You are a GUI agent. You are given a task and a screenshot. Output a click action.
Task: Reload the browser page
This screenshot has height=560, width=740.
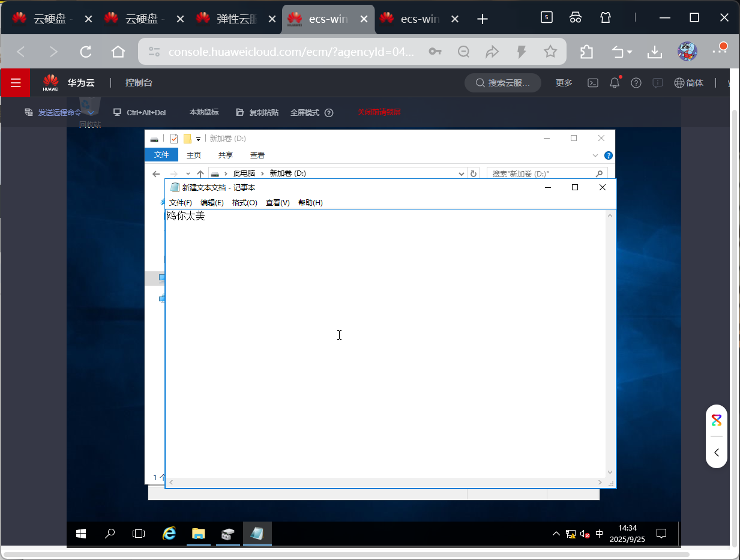tap(86, 52)
